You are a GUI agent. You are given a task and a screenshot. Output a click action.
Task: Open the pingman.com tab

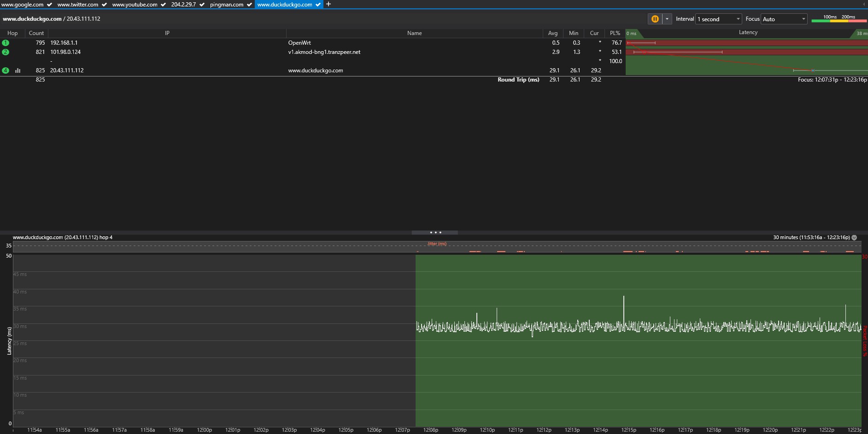click(x=226, y=5)
